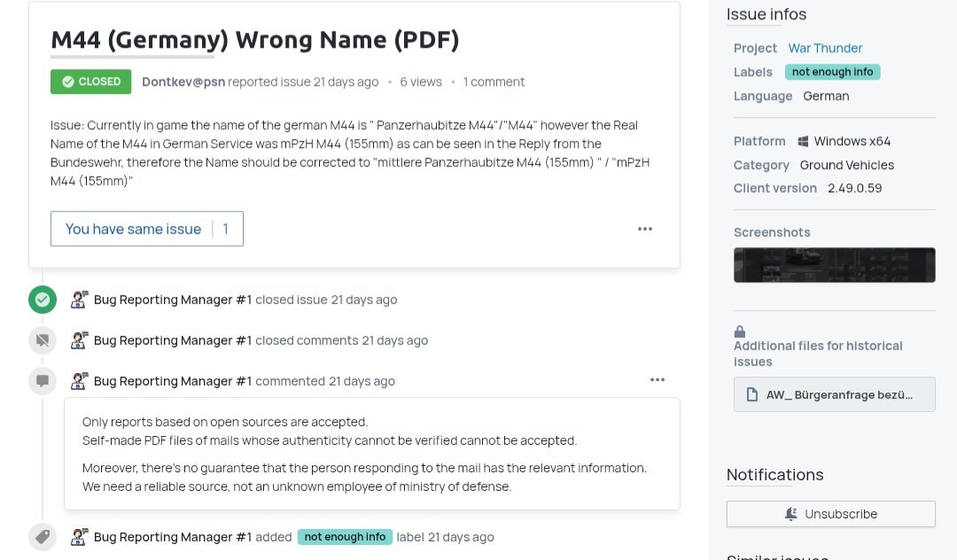Click the not enough info label in timeline
957x560 pixels.
click(345, 537)
